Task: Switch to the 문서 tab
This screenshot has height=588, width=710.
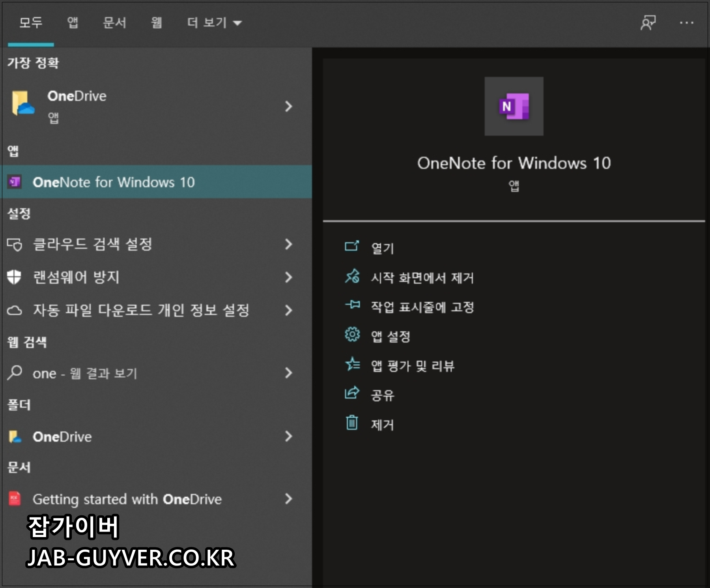Action: coord(114,22)
